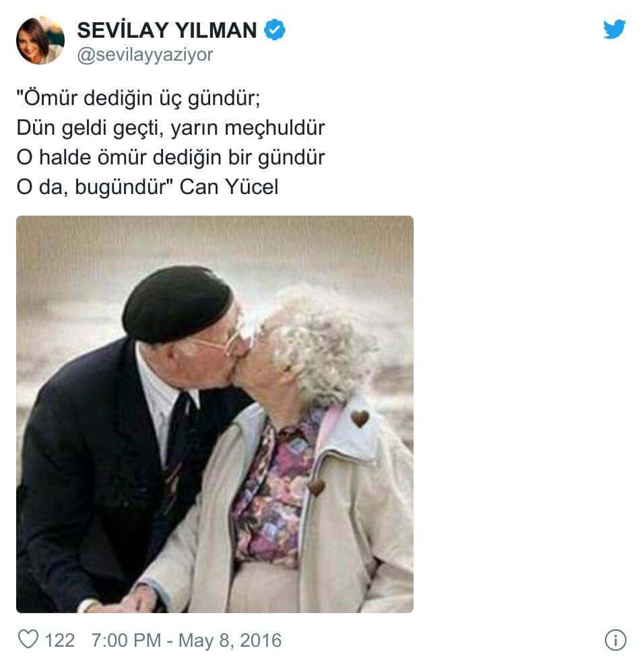The width and height of the screenshot is (644, 667).
Task: Click the Twitter bird logo
Action: pos(614,29)
